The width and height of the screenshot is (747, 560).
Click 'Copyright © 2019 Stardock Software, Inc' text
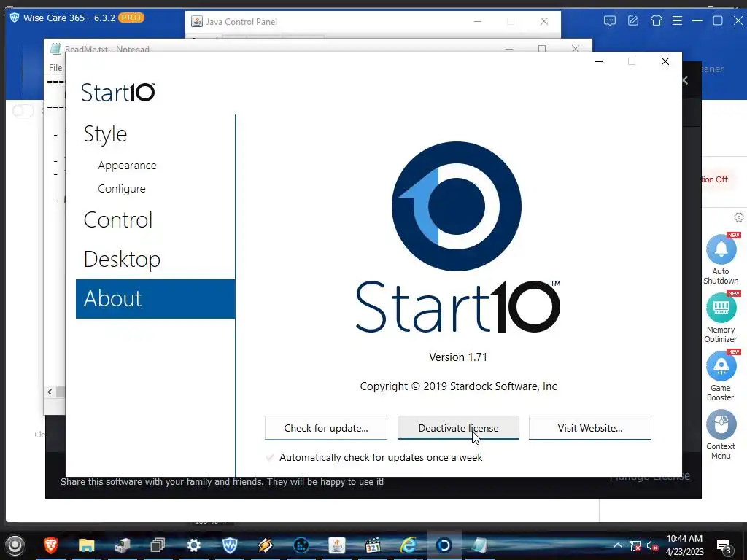coord(458,386)
